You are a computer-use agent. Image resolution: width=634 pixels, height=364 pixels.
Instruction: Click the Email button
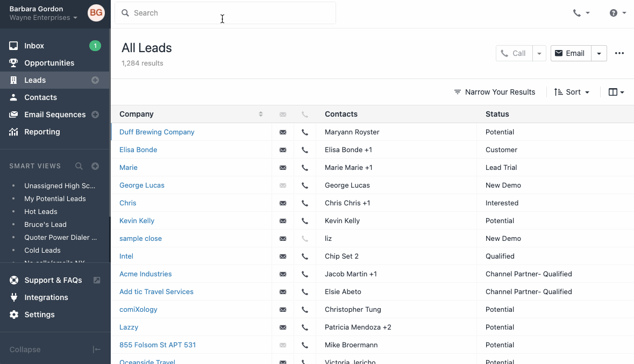[x=571, y=53]
